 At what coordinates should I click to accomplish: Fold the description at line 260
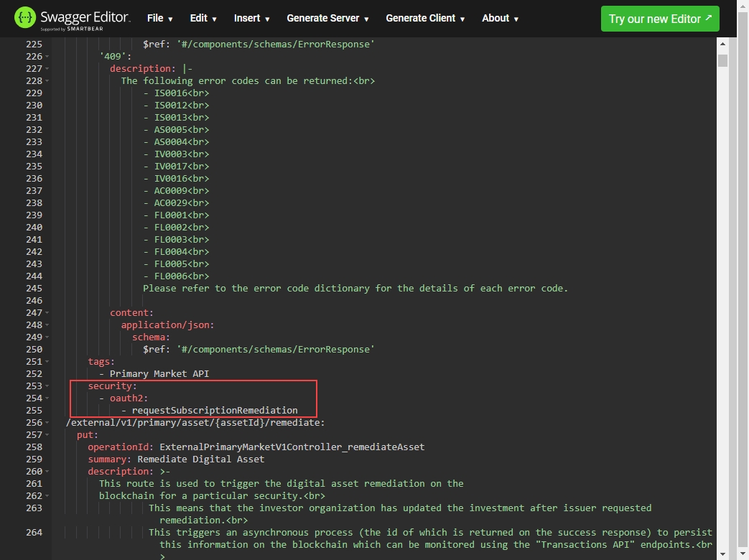pos(47,472)
